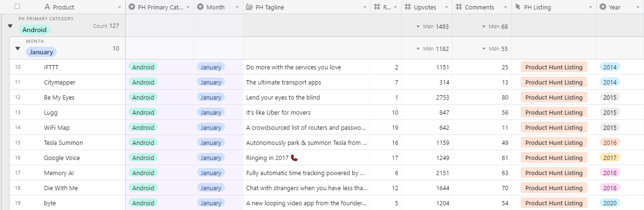The image size is (644, 210).
Task: Select the Memory AI product cell
Action: (x=67, y=173)
